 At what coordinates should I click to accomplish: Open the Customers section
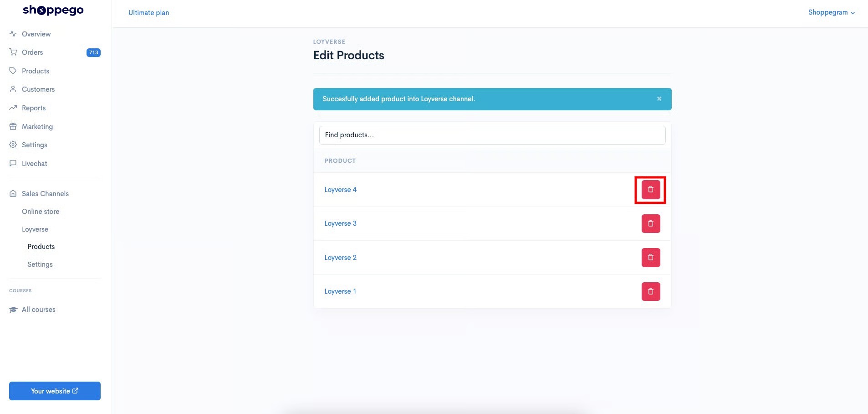pos(38,89)
